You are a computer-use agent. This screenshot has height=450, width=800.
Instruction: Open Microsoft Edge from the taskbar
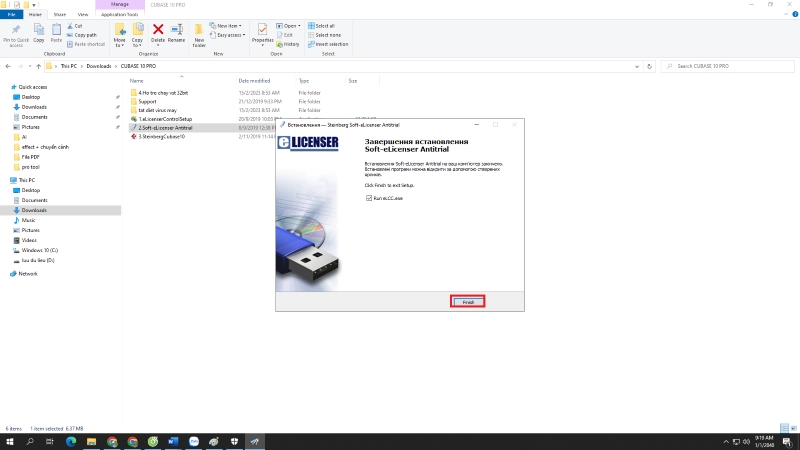pos(71,442)
